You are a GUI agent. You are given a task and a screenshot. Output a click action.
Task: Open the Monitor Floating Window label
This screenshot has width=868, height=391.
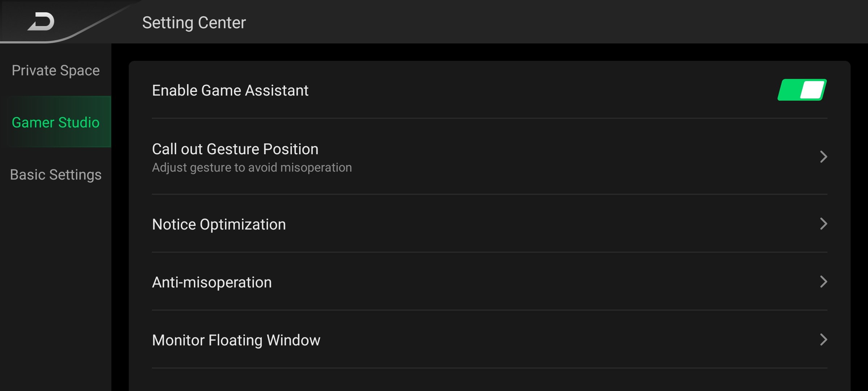click(x=236, y=340)
